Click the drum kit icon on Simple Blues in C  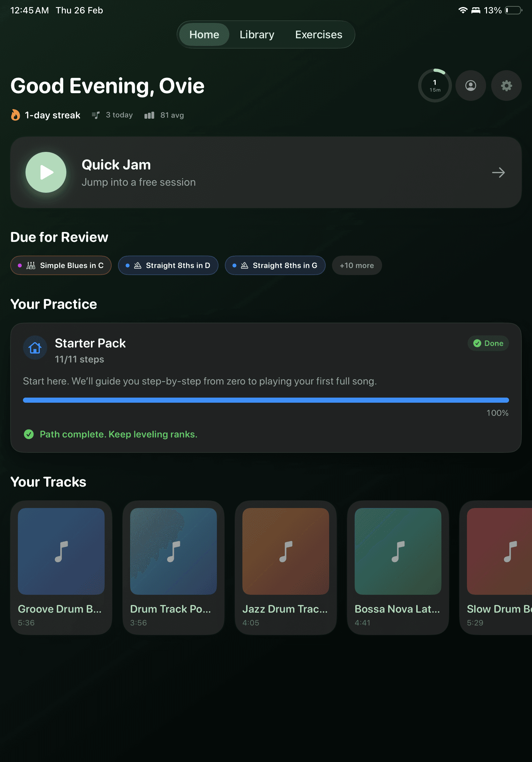tap(31, 265)
